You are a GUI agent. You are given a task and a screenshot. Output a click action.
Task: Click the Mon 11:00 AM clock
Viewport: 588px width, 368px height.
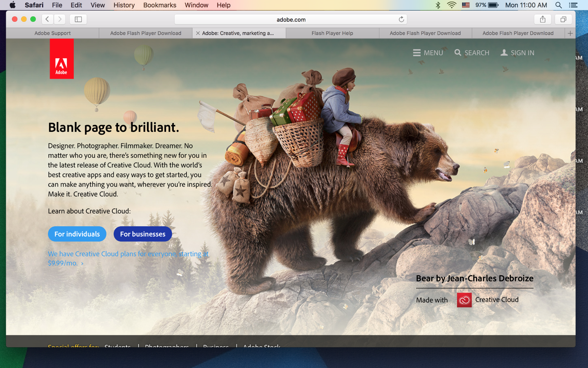click(x=526, y=5)
